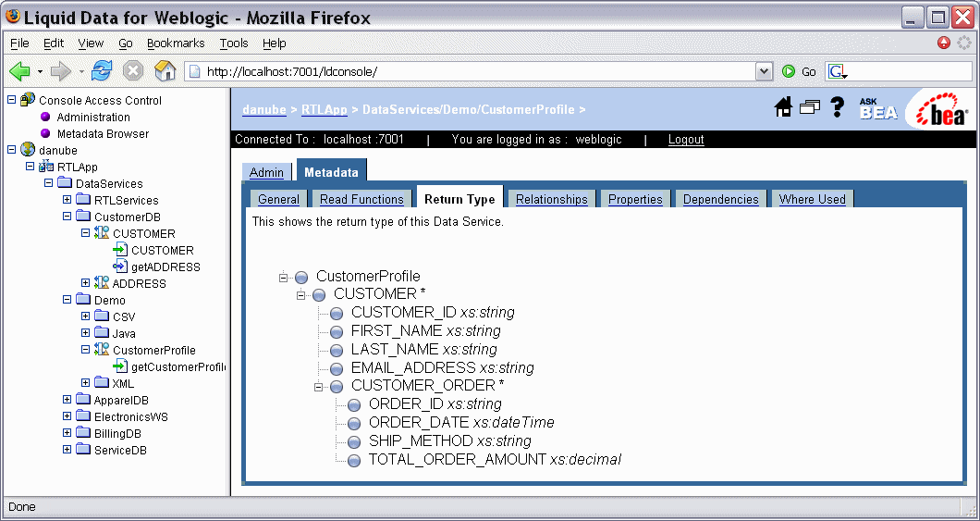Image resolution: width=980 pixels, height=521 pixels.
Task: Expand the CSV folder
Action: tap(86, 316)
